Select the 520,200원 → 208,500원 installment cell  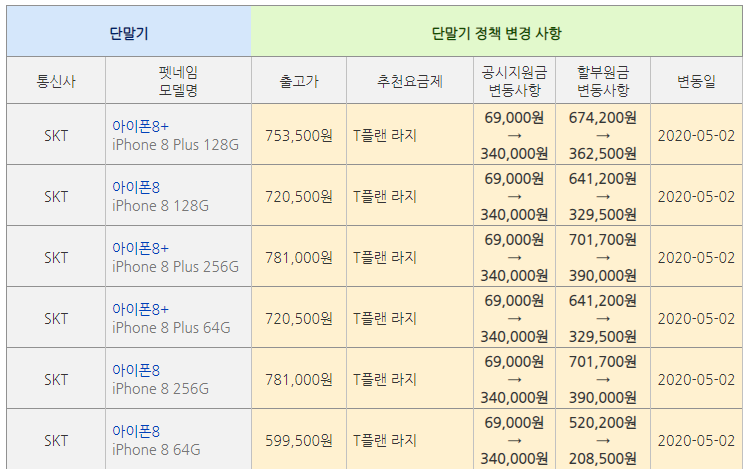pyautogui.click(x=602, y=440)
